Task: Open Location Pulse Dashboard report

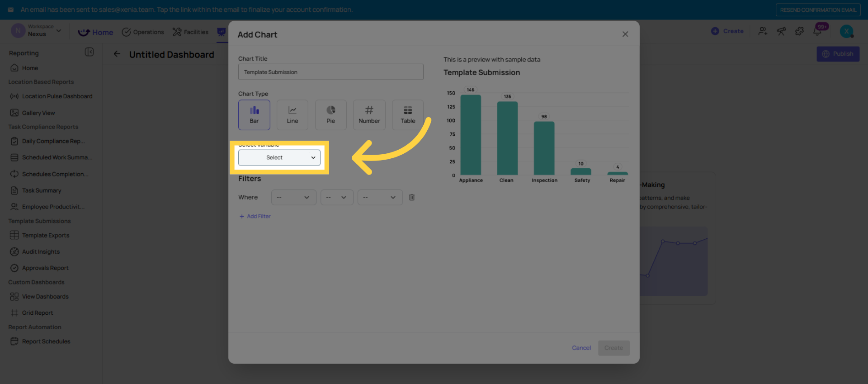Action: (x=51, y=96)
